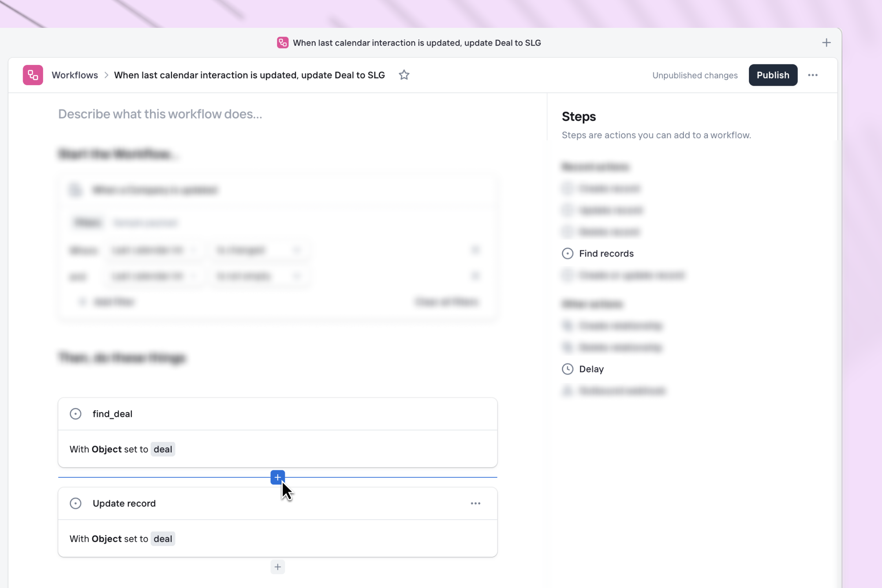Click the Find records step icon
This screenshot has width=882, height=588.
[x=568, y=254]
